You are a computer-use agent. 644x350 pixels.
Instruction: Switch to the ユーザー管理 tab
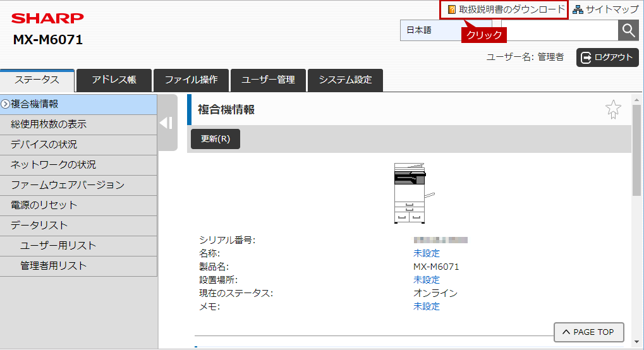click(268, 80)
